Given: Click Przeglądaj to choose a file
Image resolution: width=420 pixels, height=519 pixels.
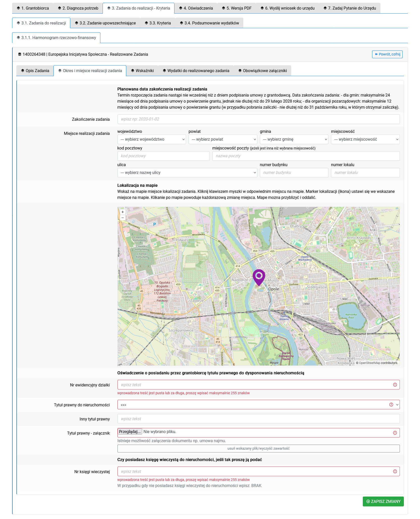Looking at the screenshot, I should coord(130,432).
